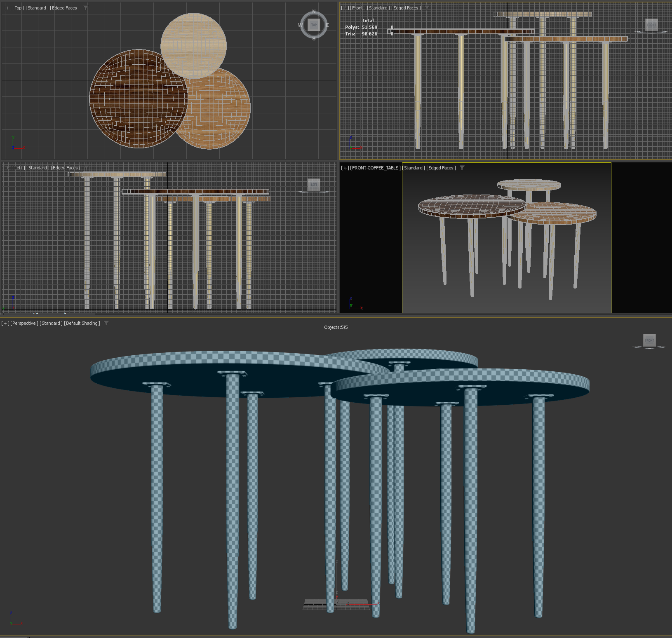Open the Default Shading menu in Perspective viewport
Screen dimensions: 672x638
[82, 323]
